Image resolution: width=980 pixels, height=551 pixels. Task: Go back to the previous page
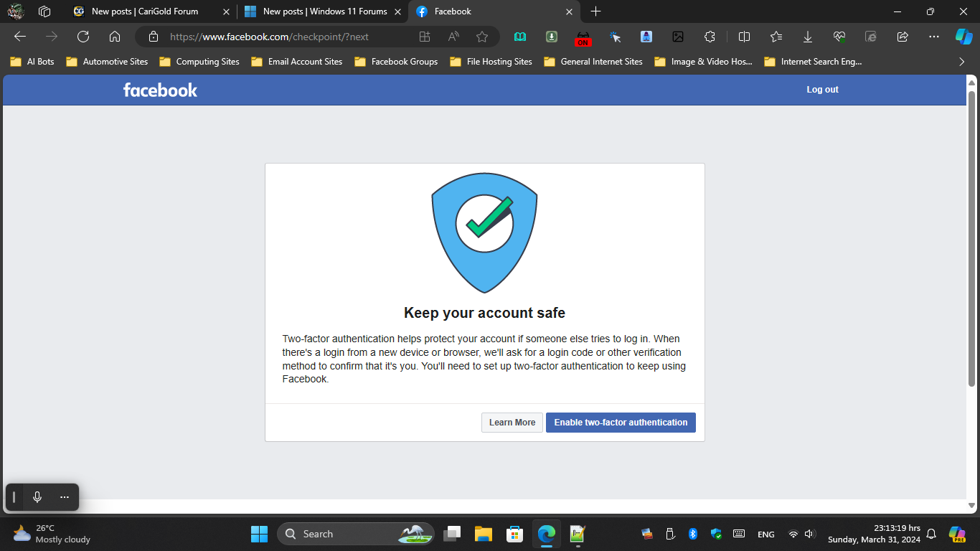point(20,37)
